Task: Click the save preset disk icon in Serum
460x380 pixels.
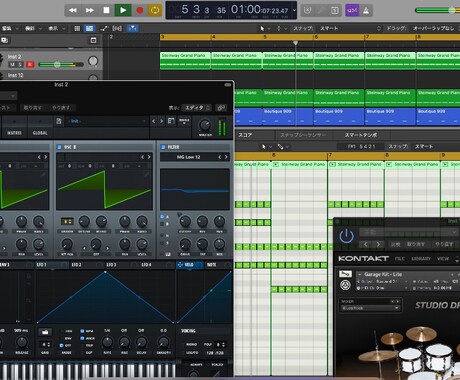Action: tap(59, 121)
